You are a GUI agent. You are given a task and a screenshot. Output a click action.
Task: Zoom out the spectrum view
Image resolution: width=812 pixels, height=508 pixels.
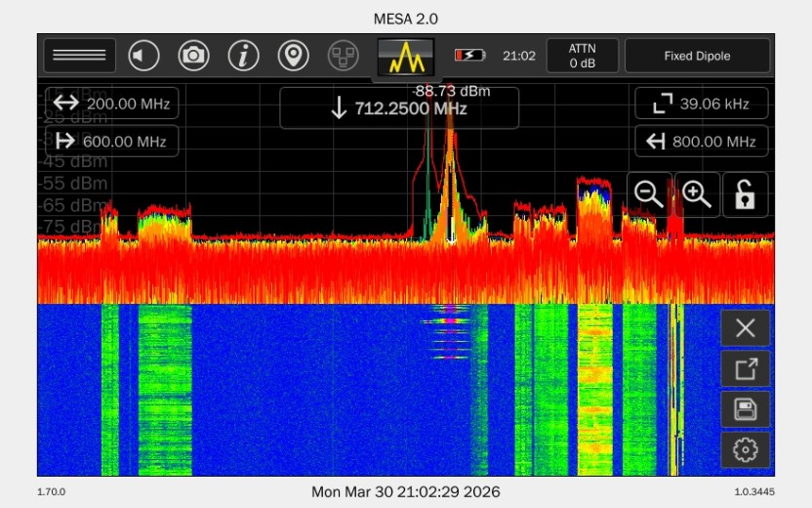click(x=649, y=194)
